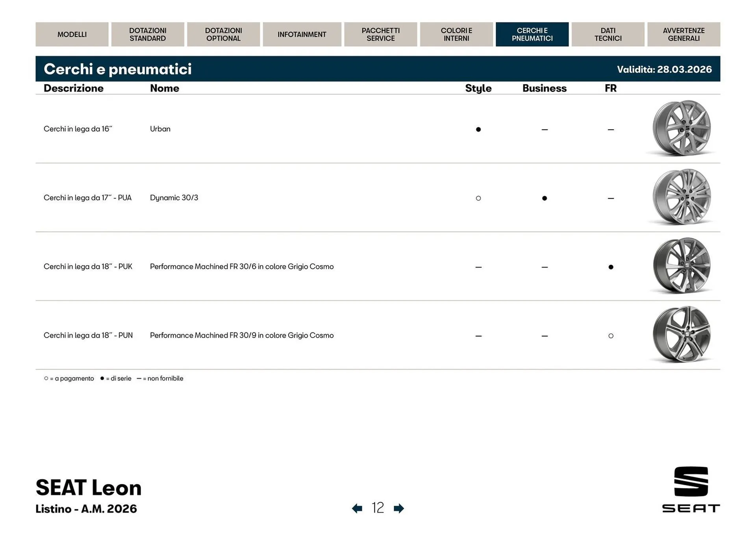The height and width of the screenshot is (535, 756).
Task: Click the Style column header
Action: pyautogui.click(x=478, y=88)
